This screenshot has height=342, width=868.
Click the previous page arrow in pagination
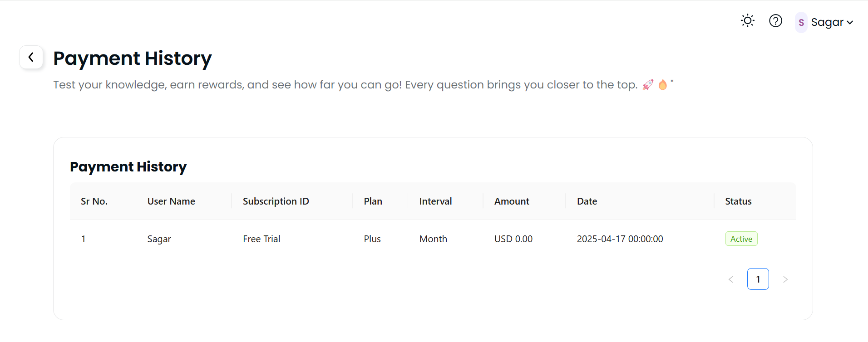tap(731, 279)
